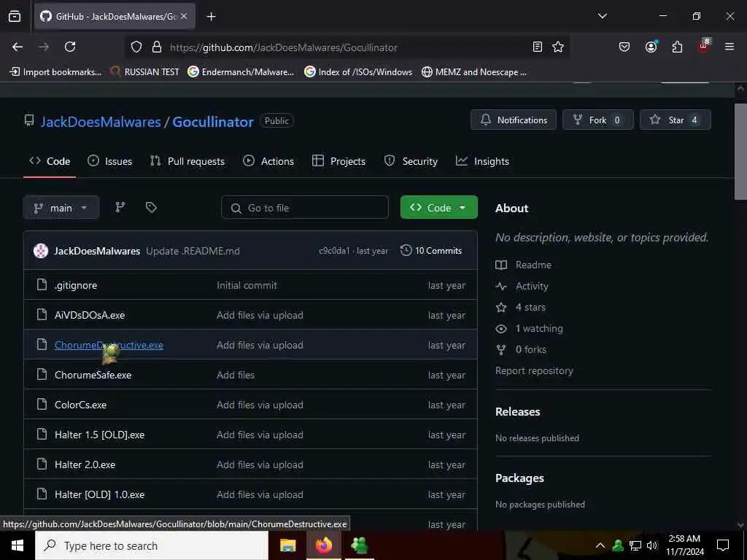Open the Gocullinator repository link
The width and height of the screenshot is (747, 560).
[213, 122]
